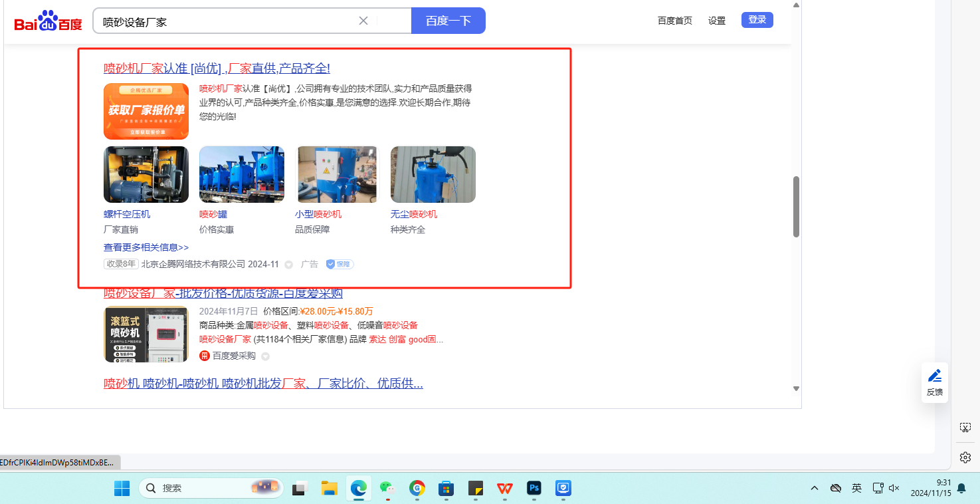Open the blue shield monitor taskbar app
Screen dimensions: 980x504
click(563, 488)
